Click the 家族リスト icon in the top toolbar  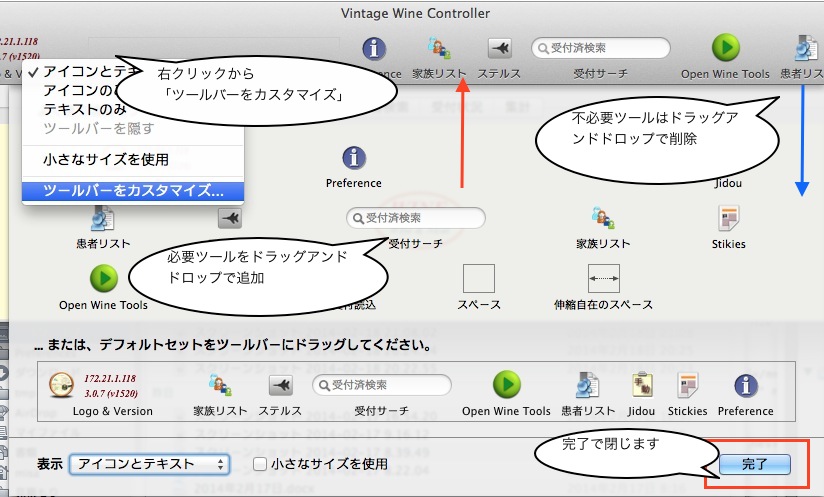click(438, 48)
